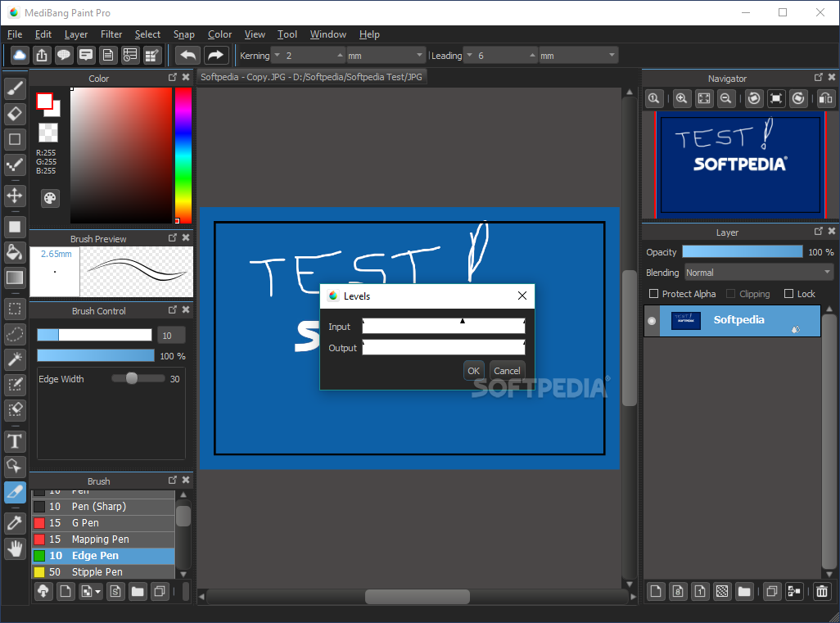
Task: Click the foreground white color swatch
Action: point(44,101)
